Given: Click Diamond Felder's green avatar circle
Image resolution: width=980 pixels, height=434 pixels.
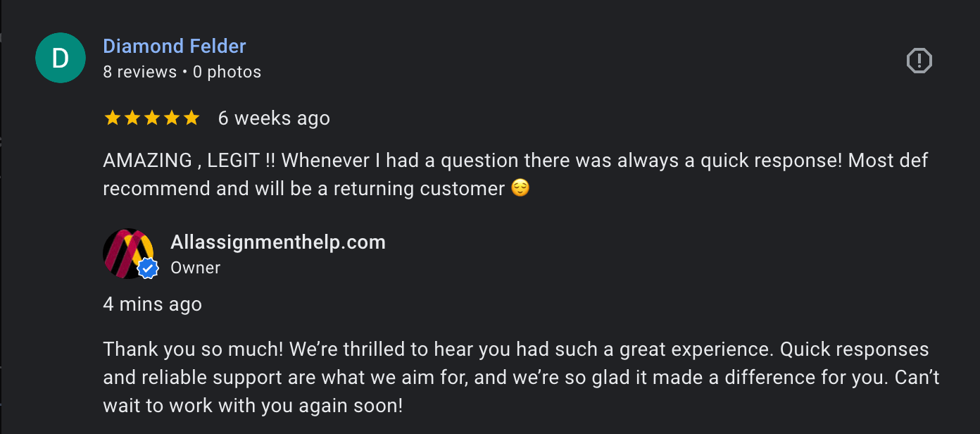Looking at the screenshot, I should tap(61, 57).
